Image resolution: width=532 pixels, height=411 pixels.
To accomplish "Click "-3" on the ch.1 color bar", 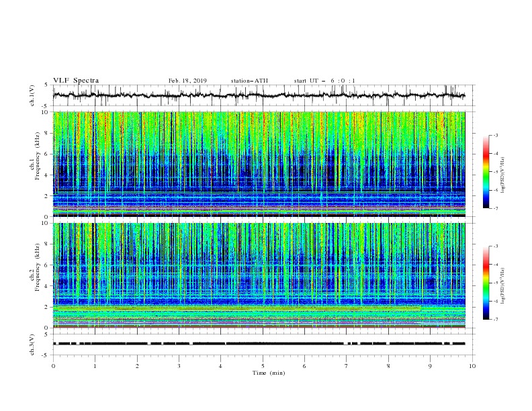I will [495, 135].
